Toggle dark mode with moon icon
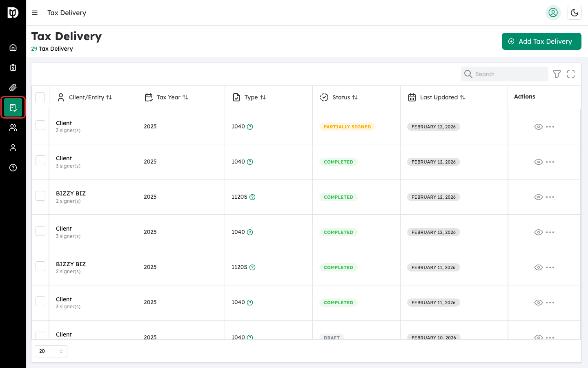This screenshot has height=368, width=588. [575, 13]
